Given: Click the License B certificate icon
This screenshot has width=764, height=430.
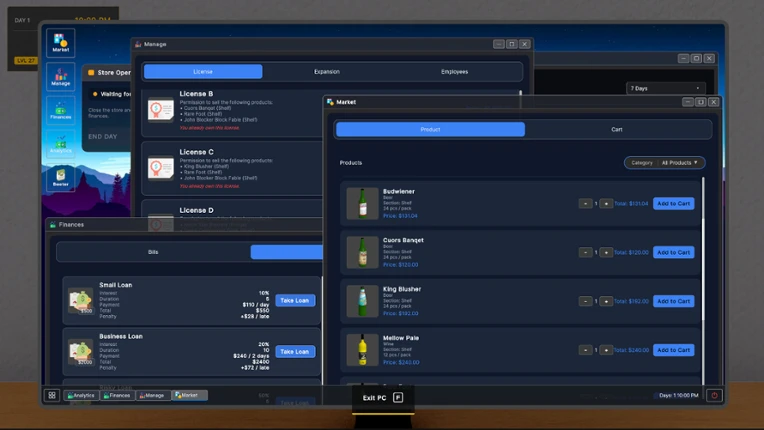Looking at the screenshot, I should point(161,110).
